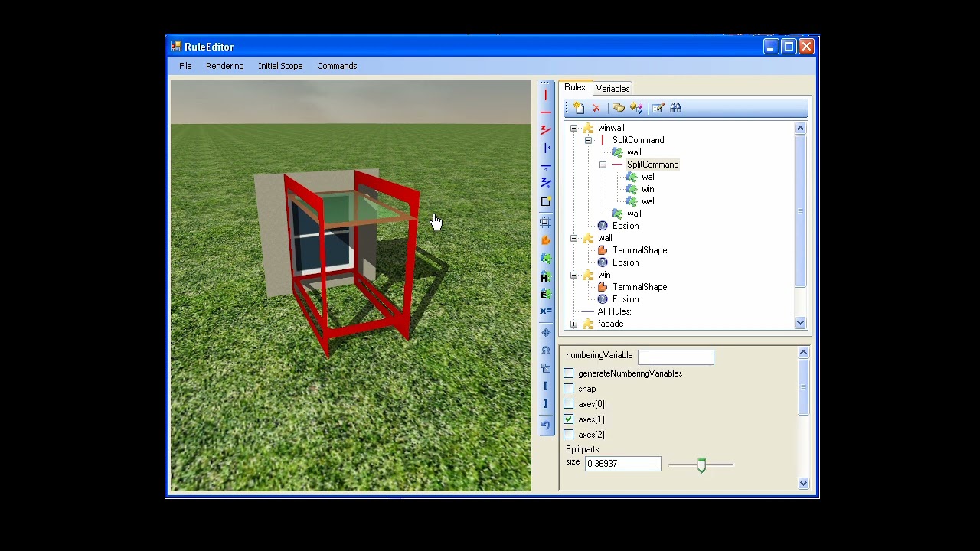The height and width of the screenshot is (551, 980).
Task: Click the edit notepad icon in Rules toolbar
Action: (x=658, y=108)
